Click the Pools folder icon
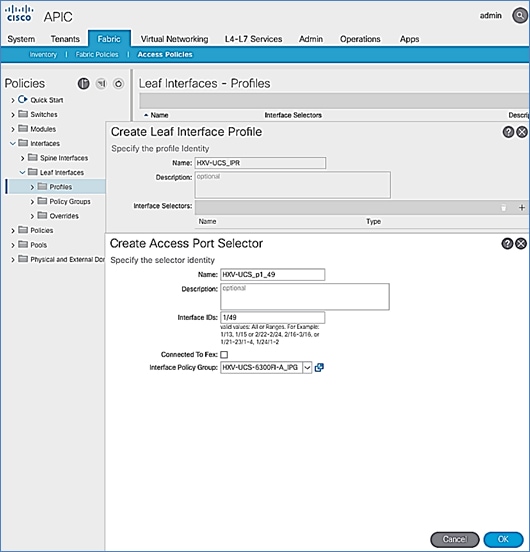Viewport: 530px width, 552px height. pos(23,244)
